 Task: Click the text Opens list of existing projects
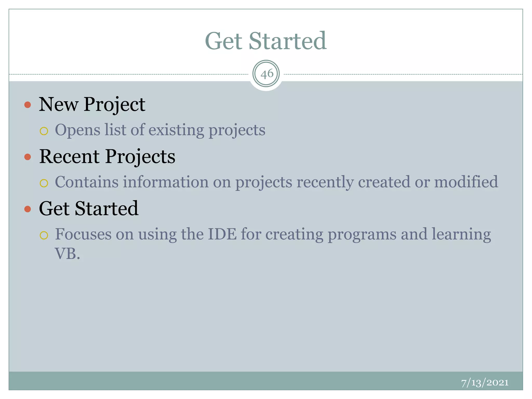click(x=160, y=130)
